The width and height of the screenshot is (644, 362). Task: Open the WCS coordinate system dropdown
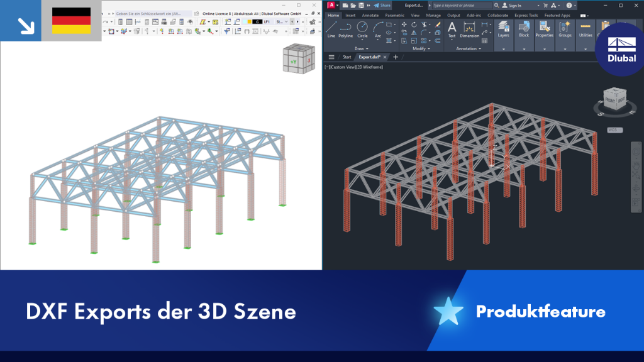pyautogui.click(x=615, y=130)
